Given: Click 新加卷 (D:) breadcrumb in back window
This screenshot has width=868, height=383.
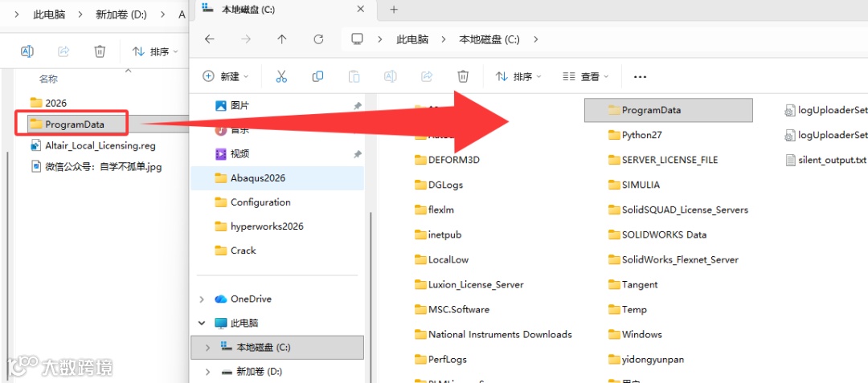Looking at the screenshot, I should point(121,15).
